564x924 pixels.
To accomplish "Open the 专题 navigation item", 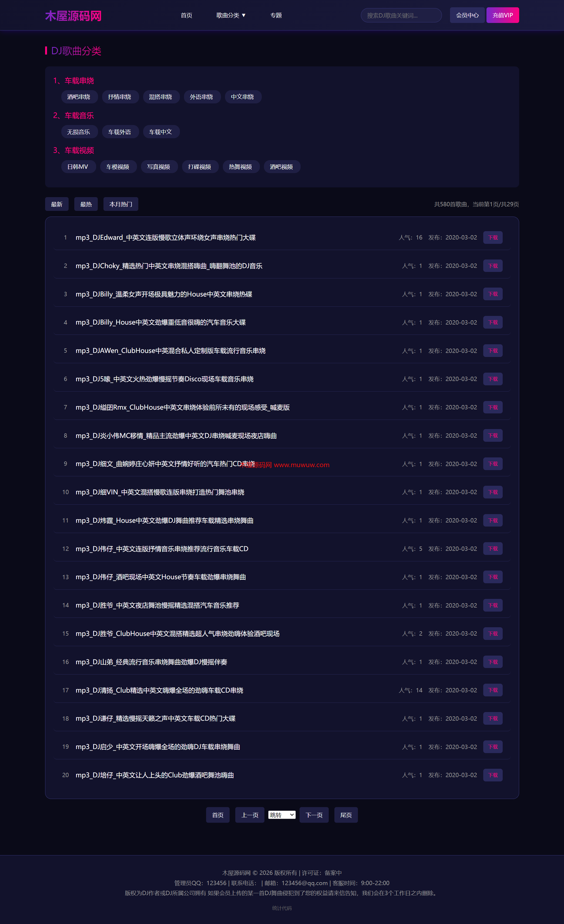I will (x=276, y=15).
